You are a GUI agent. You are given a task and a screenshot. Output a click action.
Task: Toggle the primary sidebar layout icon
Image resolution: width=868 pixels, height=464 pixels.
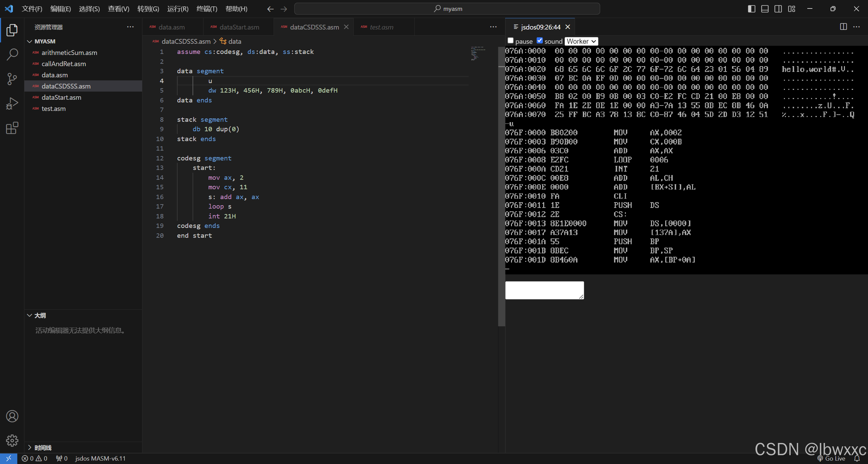751,9
